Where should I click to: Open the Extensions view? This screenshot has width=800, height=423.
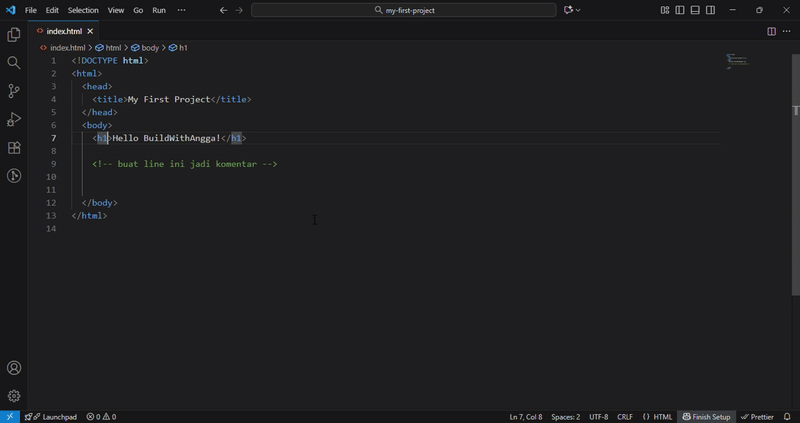coord(14,148)
